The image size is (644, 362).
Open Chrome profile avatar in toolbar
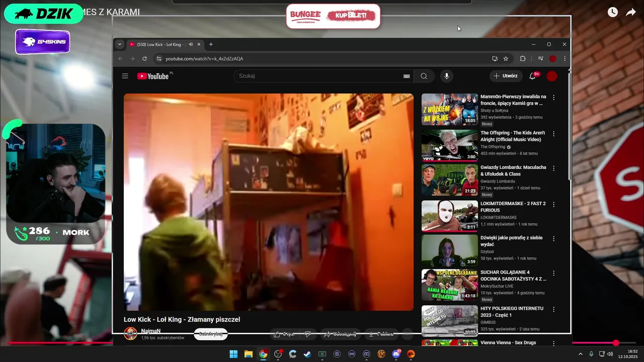(x=552, y=59)
